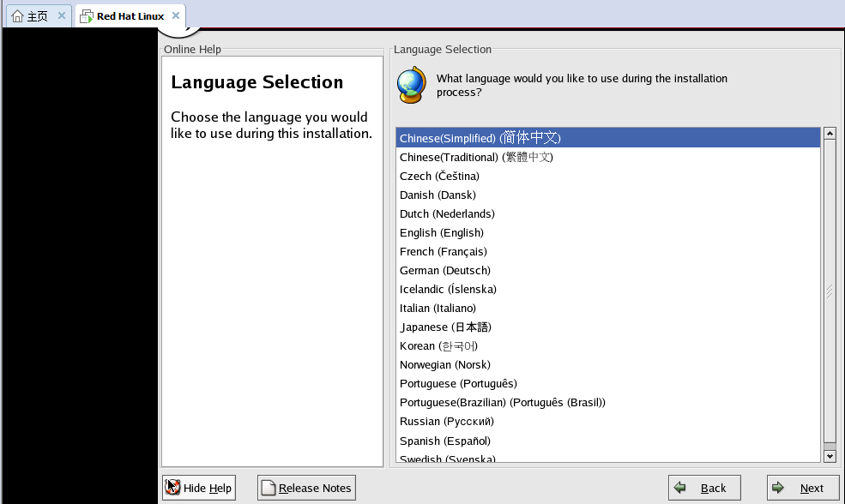Choose Korean (한국어) from the list

(608, 345)
